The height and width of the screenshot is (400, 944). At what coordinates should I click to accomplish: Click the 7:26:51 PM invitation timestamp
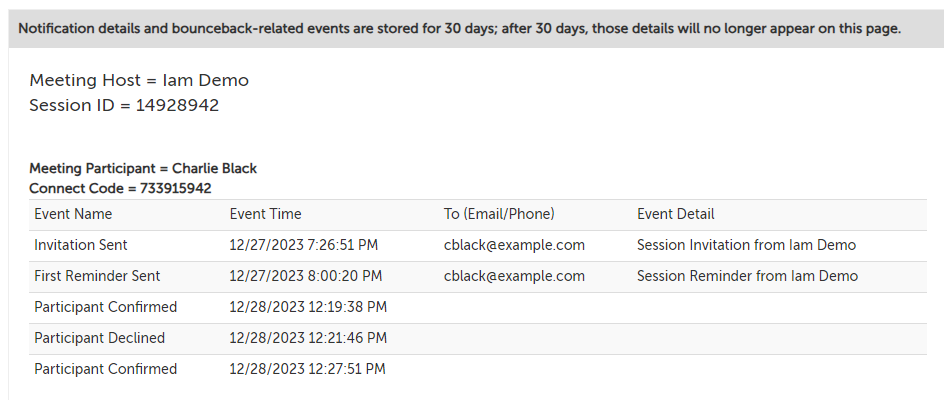click(304, 245)
